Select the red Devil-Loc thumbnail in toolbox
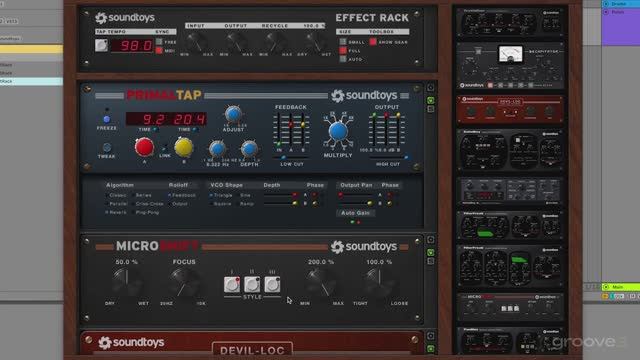Viewport: 640px width, 360px height. click(510, 109)
